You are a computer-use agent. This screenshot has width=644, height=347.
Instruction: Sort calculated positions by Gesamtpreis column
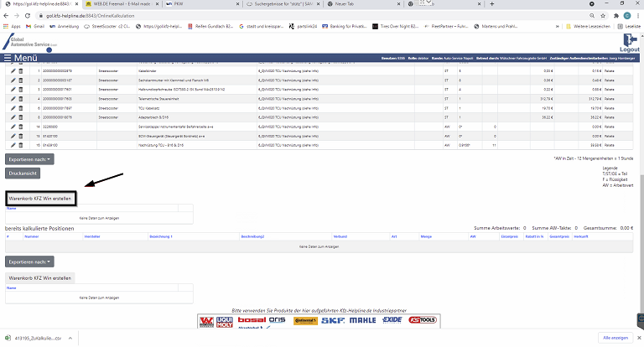[x=559, y=236]
